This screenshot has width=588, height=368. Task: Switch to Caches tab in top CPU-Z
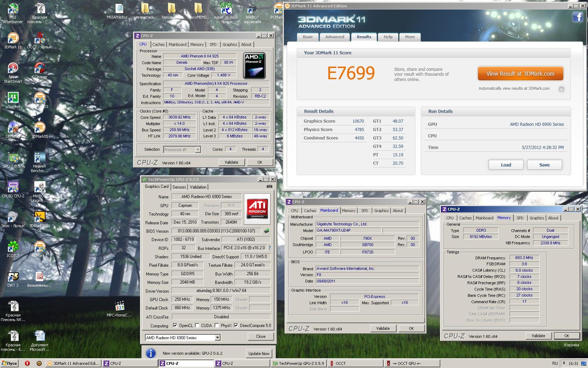coord(158,45)
